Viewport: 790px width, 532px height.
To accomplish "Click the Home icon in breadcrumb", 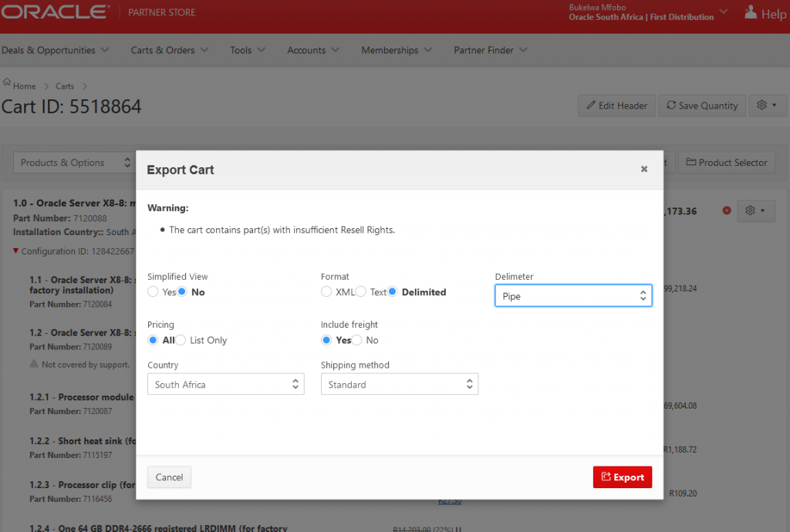I will [x=7, y=82].
